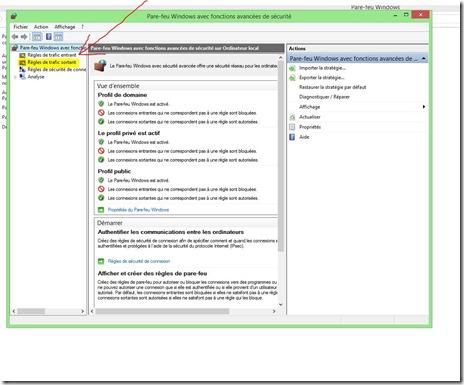Viewport: 464px width, 385px height.
Task: Select Règles de trafic sortant
Action: click(x=52, y=62)
